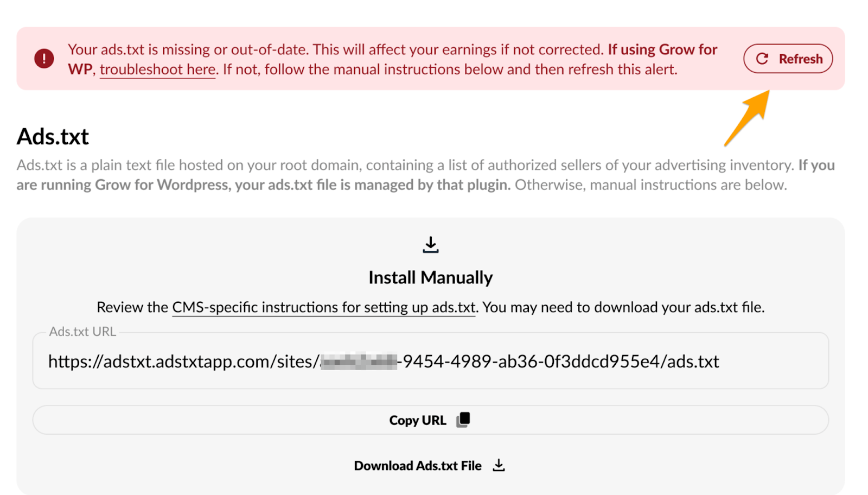This screenshot has width=868, height=495.
Task: Click the "You may need to download" sentence
Action: [624, 307]
